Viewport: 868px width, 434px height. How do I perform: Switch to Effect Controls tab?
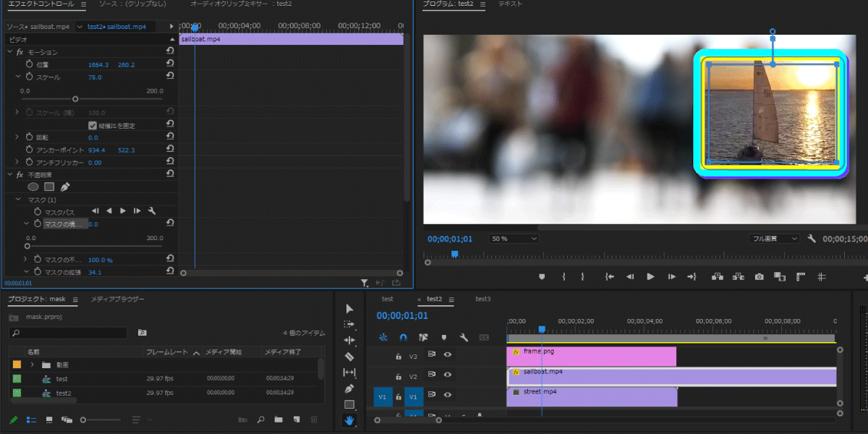tap(41, 4)
